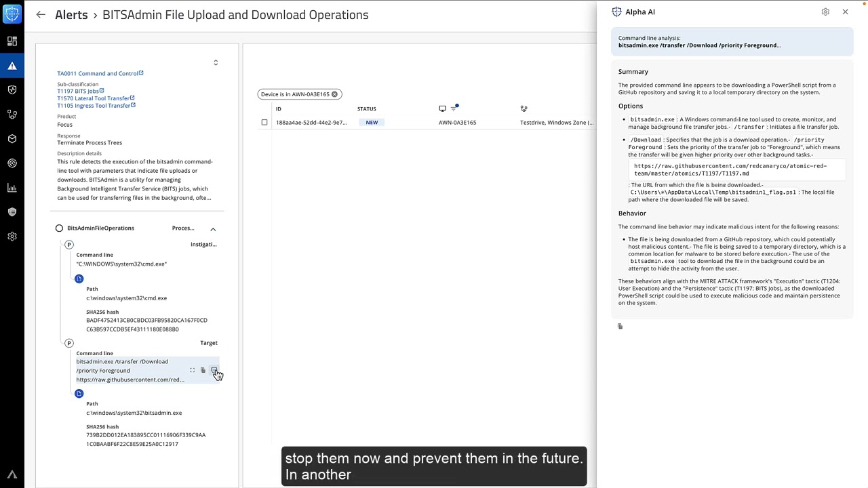
Task: Click the Command line analysis header box
Action: (x=732, y=41)
